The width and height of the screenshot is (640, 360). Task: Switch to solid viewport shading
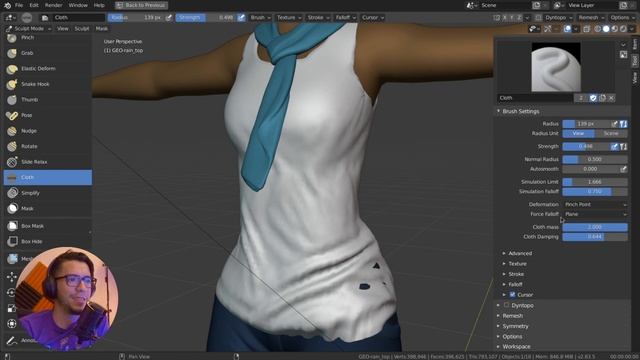pyautogui.click(x=606, y=29)
